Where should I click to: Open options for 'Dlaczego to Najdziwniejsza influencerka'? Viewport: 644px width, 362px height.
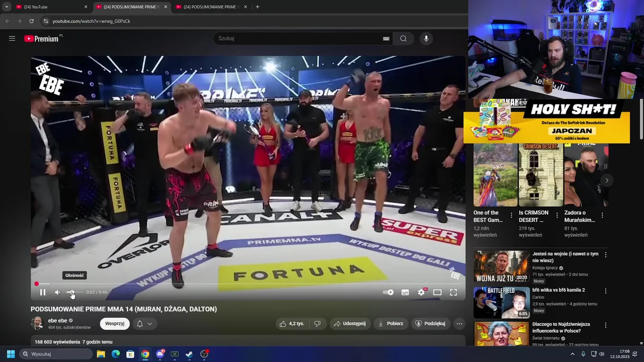pos(606,325)
